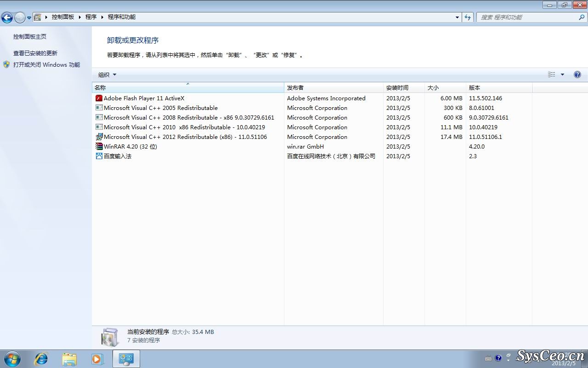Click publisher Adobe Systems Incorporated cell

tap(326, 98)
